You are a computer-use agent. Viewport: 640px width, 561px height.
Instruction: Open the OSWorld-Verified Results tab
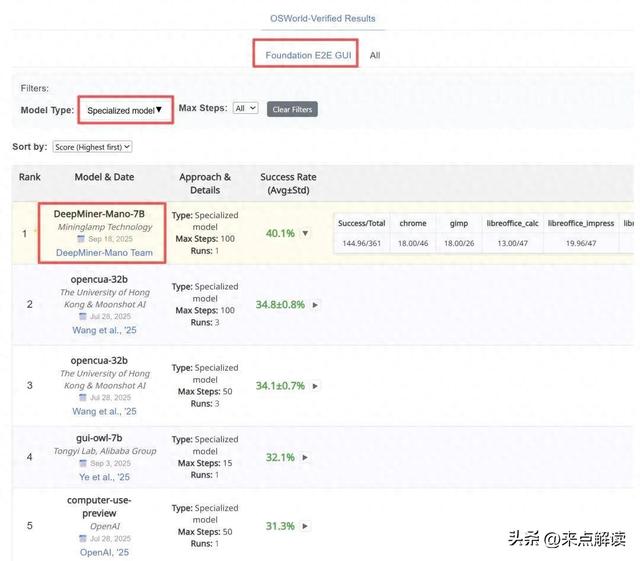click(322, 19)
